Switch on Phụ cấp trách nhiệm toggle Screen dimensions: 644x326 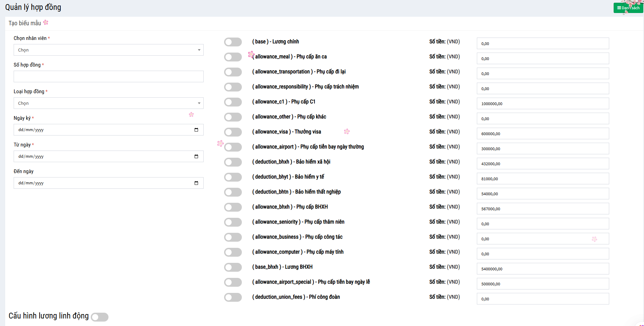point(233,87)
